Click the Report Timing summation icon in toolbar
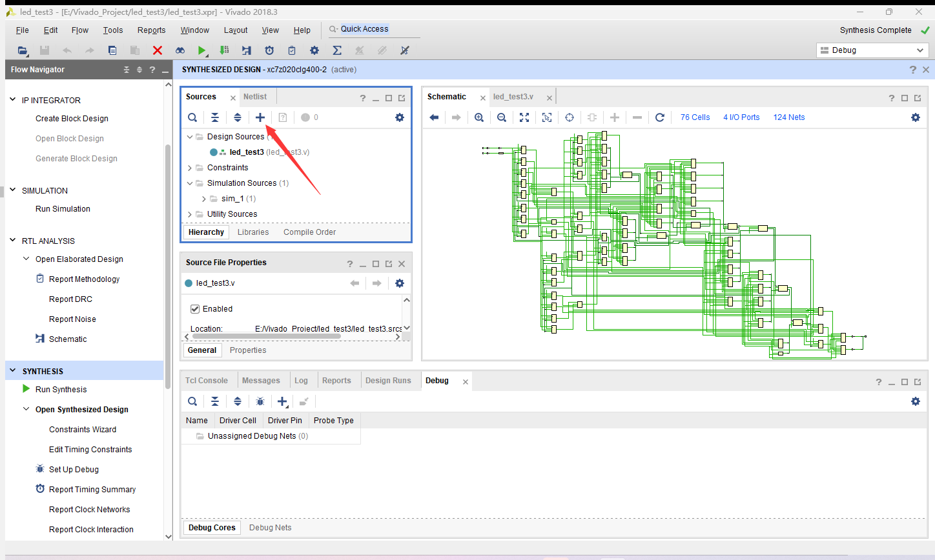Viewport: 935px width, 560px height. [336, 50]
